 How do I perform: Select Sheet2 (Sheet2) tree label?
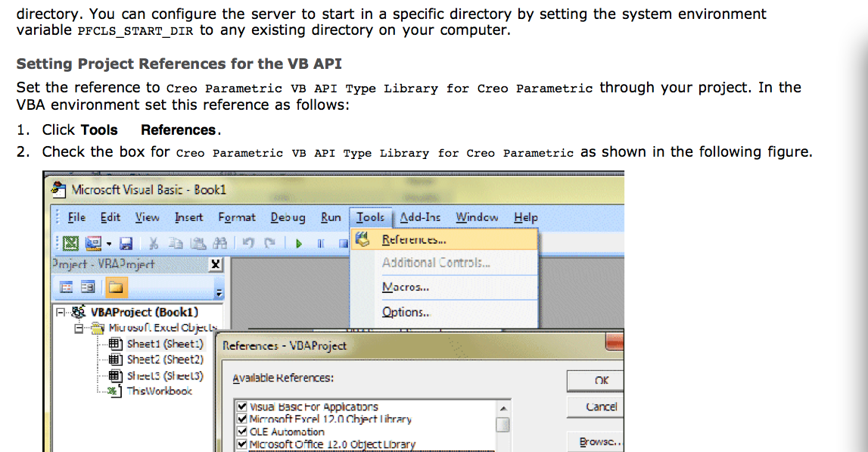(165, 360)
